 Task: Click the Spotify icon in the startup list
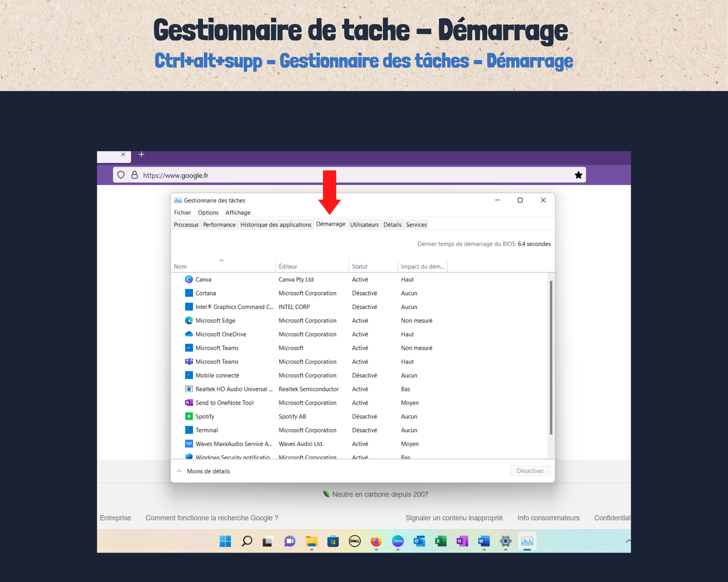189,416
